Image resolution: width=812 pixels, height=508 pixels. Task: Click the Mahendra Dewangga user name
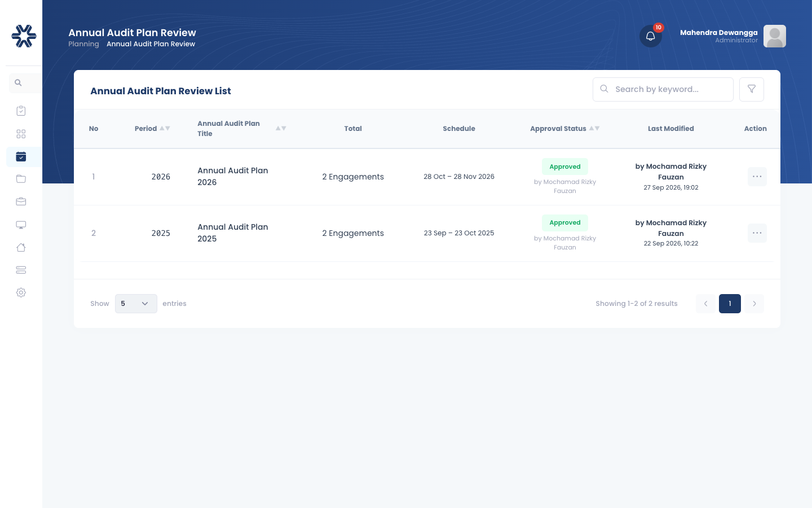tap(719, 33)
